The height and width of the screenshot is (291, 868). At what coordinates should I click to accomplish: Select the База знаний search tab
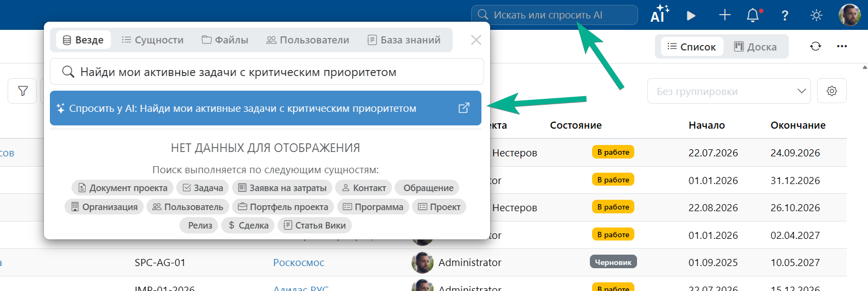click(404, 40)
